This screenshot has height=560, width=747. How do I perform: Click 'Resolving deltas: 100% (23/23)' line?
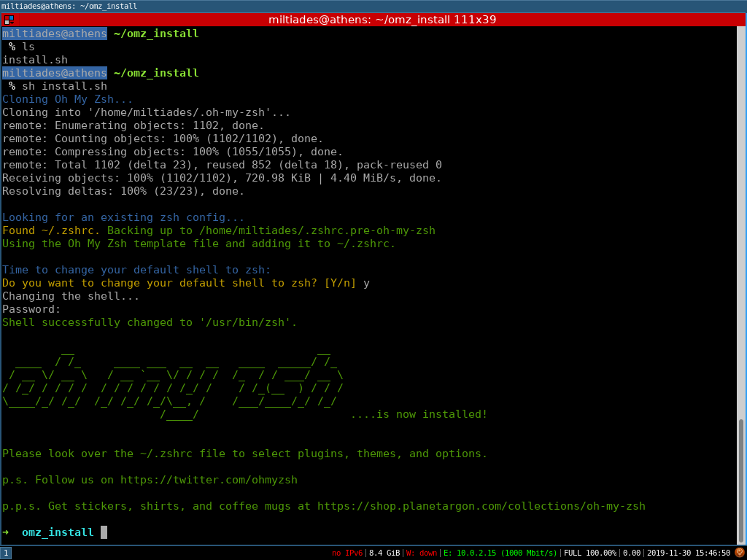point(123,192)
